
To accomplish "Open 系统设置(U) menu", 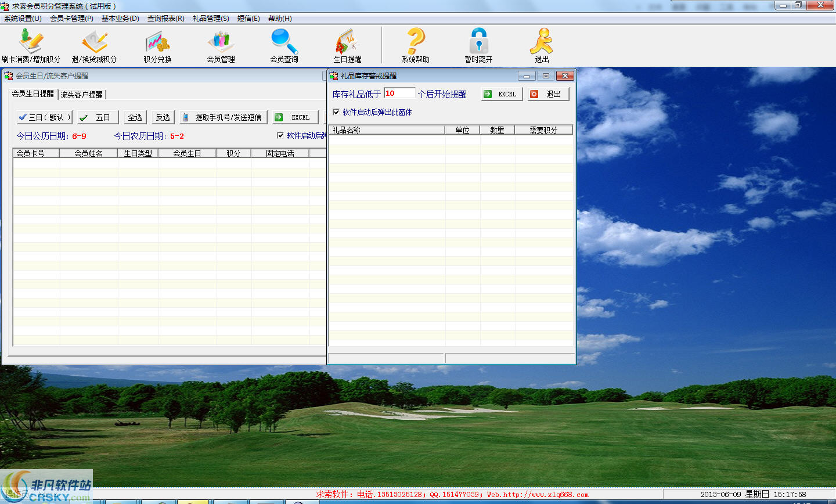I will 23,19.
